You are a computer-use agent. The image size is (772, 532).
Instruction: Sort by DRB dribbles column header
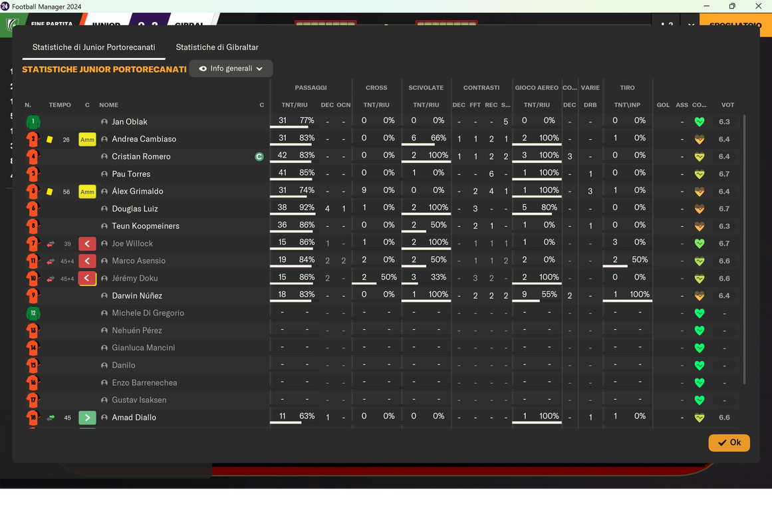point(590,105)
